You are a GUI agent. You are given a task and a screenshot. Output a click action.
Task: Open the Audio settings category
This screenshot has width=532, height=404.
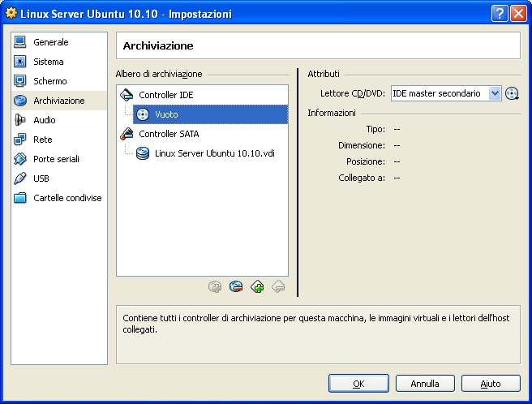tap(45, 120)
